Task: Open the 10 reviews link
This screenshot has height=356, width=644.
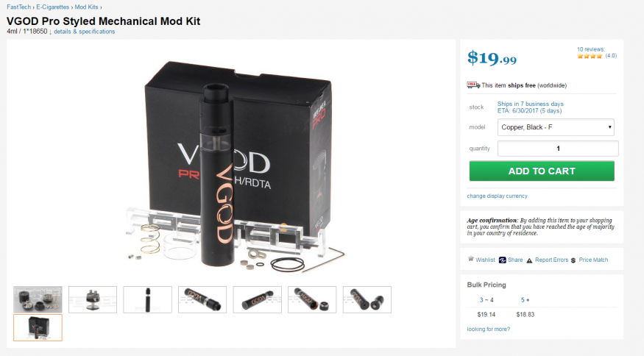Action: [x=590, y=49]
